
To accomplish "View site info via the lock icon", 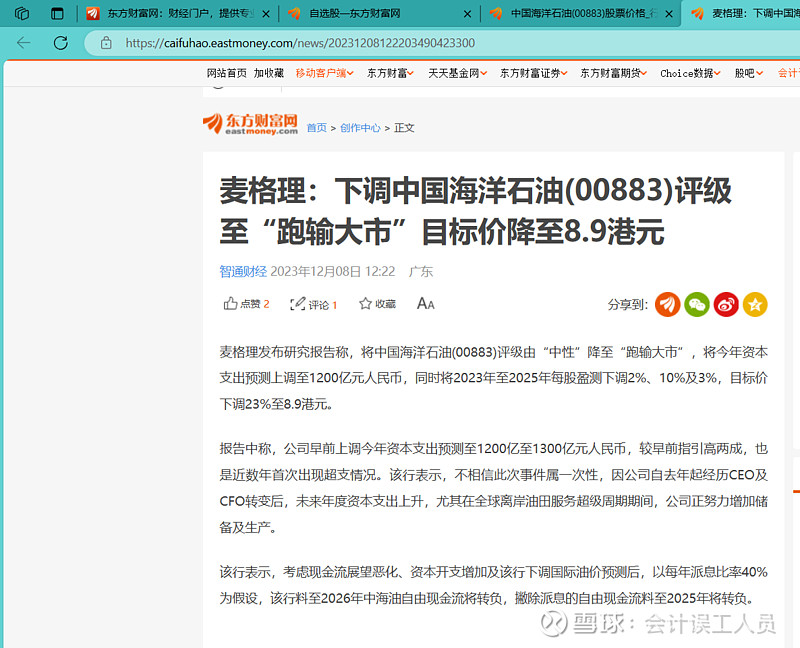I will click(x=106, y=43).
